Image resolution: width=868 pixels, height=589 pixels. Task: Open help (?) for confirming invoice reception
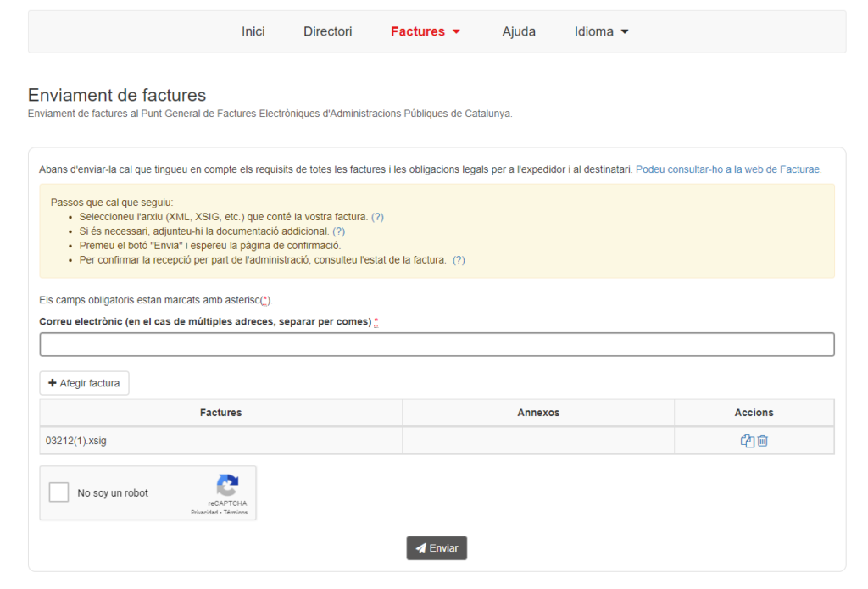pos(459,260)
